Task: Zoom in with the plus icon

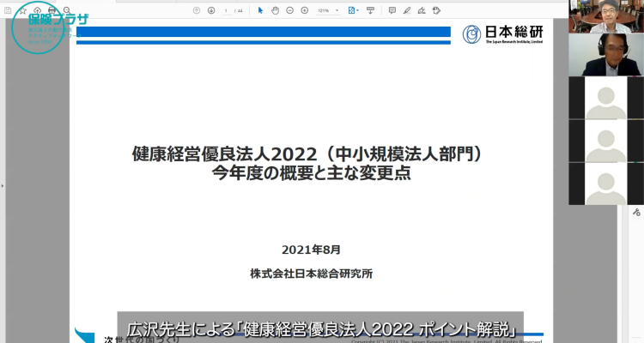Action: pyautogui.click(x=303, y=10)
